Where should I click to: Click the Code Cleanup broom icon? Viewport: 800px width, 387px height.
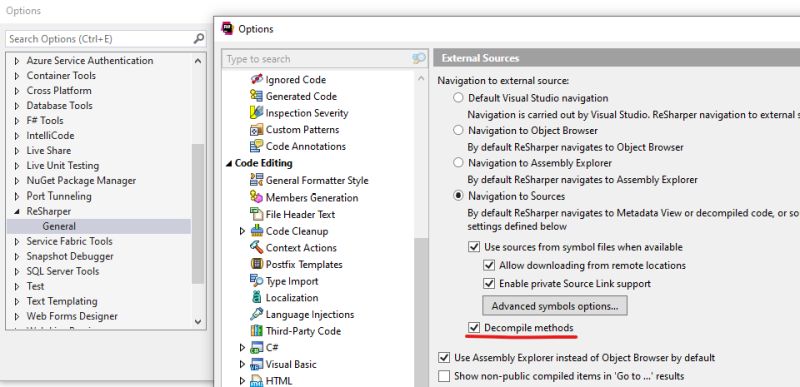tap(257, 230)
